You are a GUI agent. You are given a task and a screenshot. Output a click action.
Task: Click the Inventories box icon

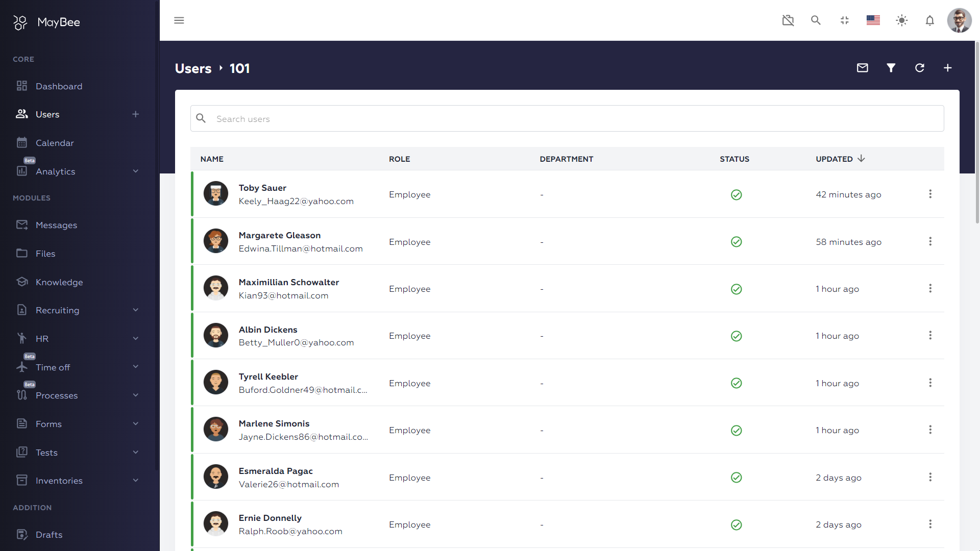(22, 481)
